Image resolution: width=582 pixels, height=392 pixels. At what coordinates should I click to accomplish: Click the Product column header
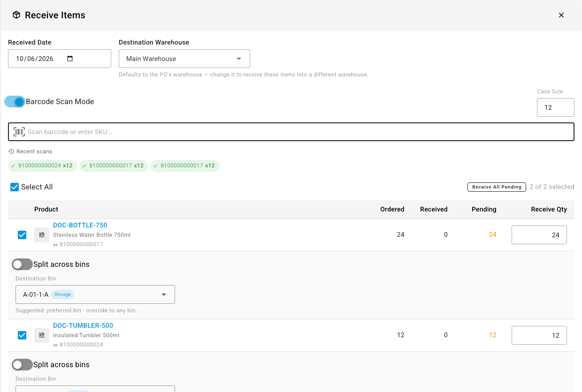[x=46, y=209]
